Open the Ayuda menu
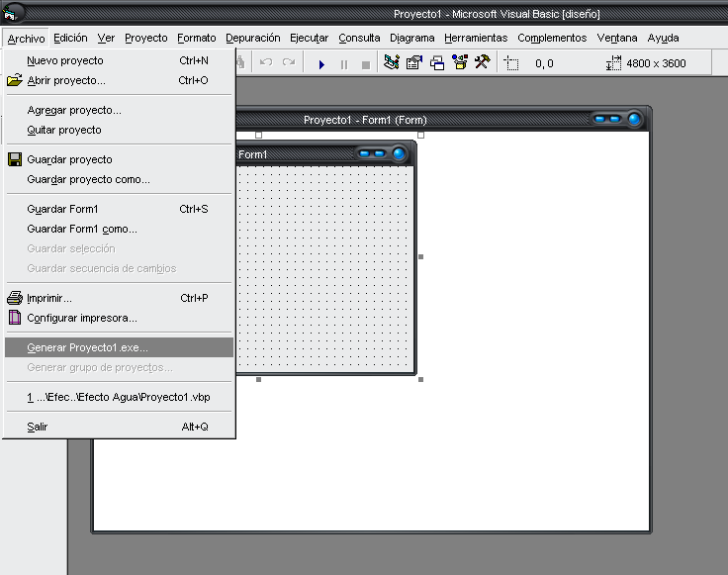 663,38
